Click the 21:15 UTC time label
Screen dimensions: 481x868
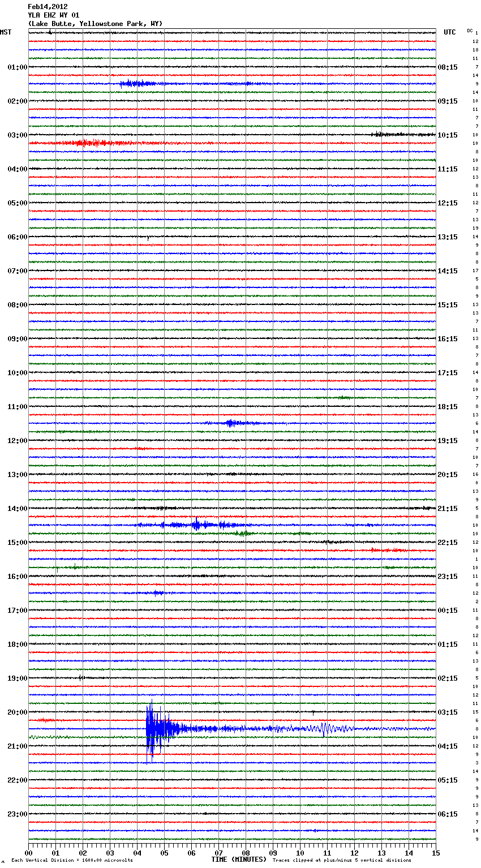(448, 509)
